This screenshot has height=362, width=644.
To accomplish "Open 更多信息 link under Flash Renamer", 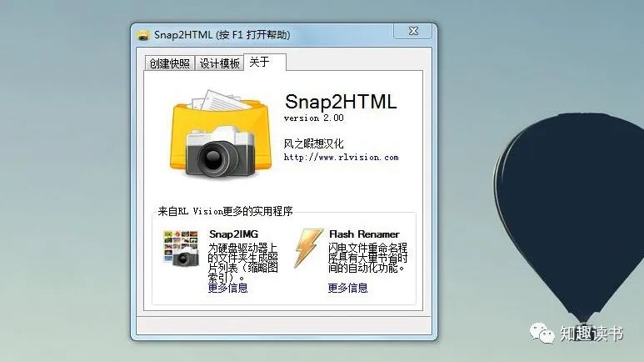I will pos(347,288).
